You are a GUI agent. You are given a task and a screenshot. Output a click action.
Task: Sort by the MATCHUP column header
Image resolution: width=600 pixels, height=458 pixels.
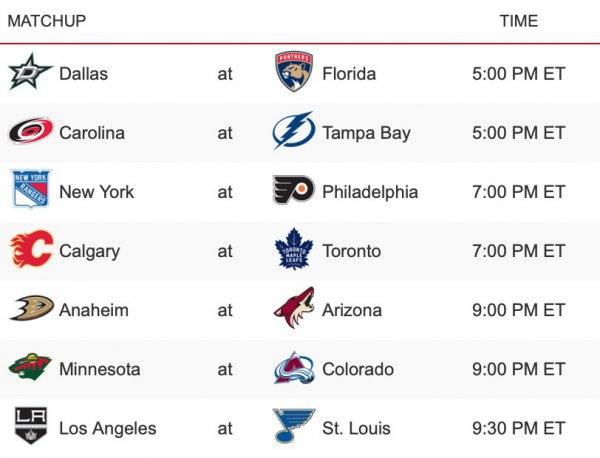(x=46, y=21)
